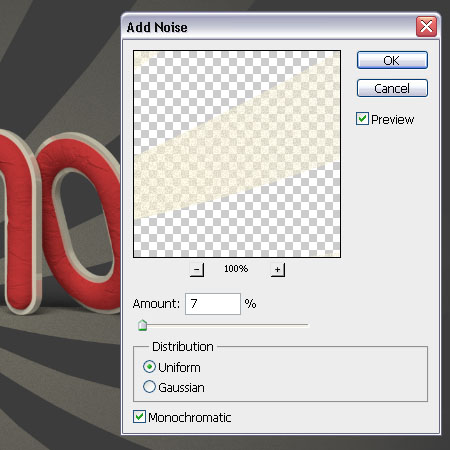Select Gaussian distribution
450x450 pixels.
(x=149, y=387)
